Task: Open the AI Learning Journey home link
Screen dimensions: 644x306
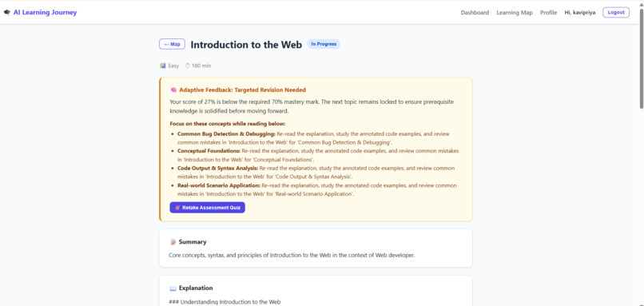Action: [45, 12]
